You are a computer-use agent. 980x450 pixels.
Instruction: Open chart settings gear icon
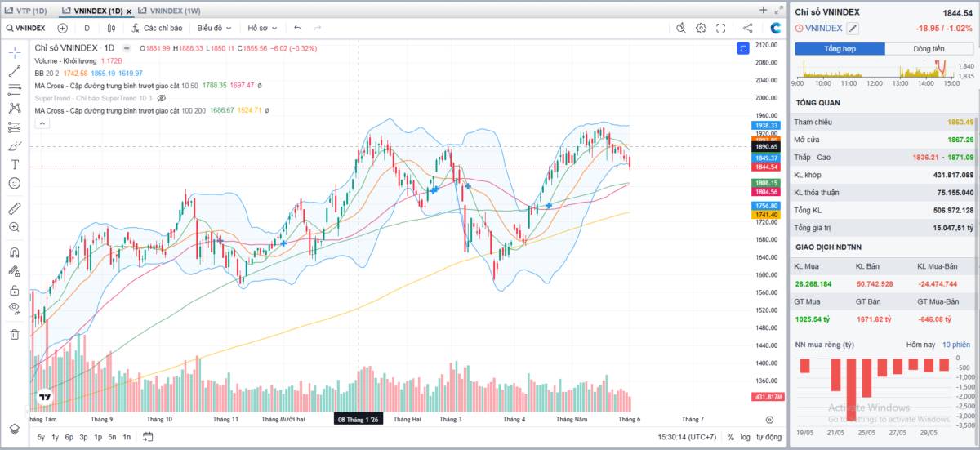coord(701,28)
